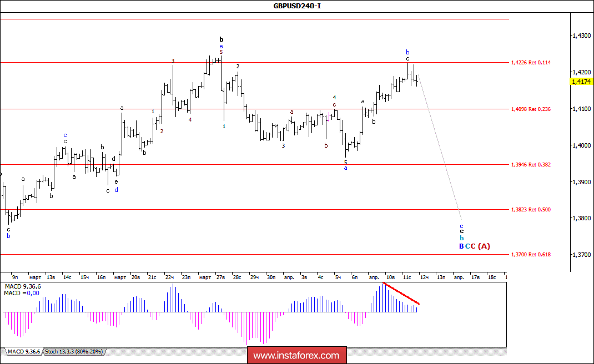Click the red (A) wave label
Viewport: 594px width, 364px height.
click(x=484, y=246)
